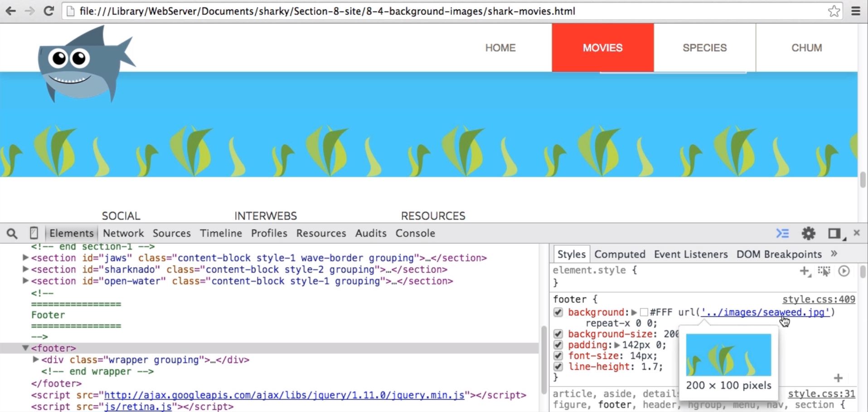
Task: Uncheck the background property checkbox
Action: (558, 312)
